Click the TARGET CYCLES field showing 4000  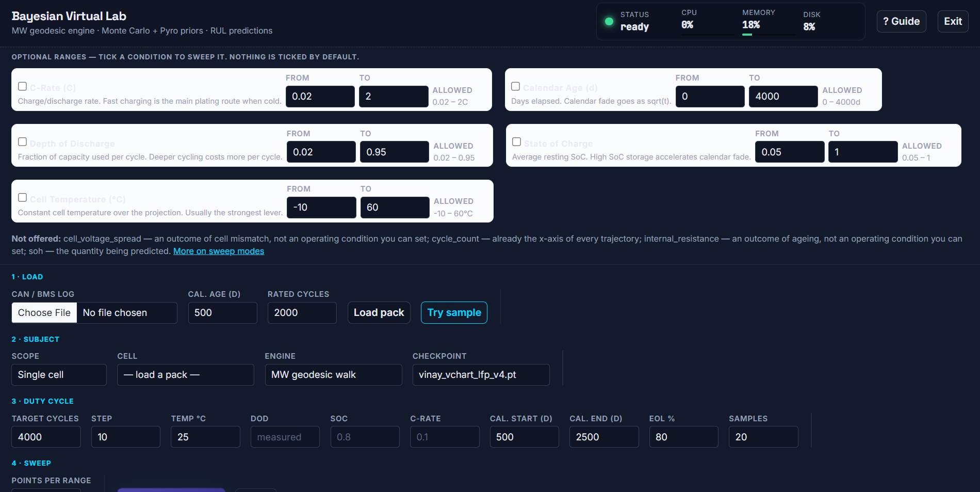pyautogui.click(x=46, y=437)
